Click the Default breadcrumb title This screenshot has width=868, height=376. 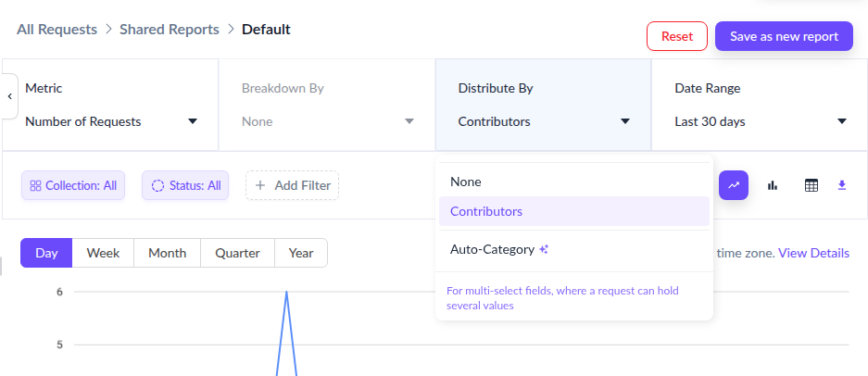click(x=266, y=30)
